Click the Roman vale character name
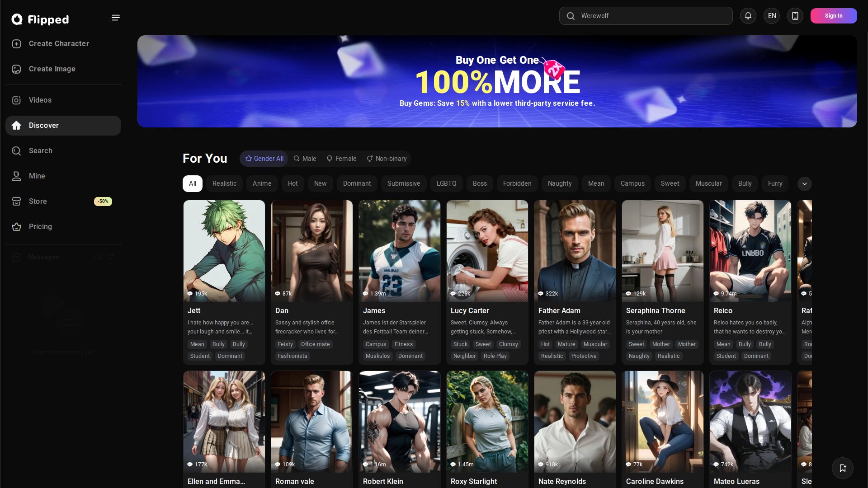 tap(295, 482)
